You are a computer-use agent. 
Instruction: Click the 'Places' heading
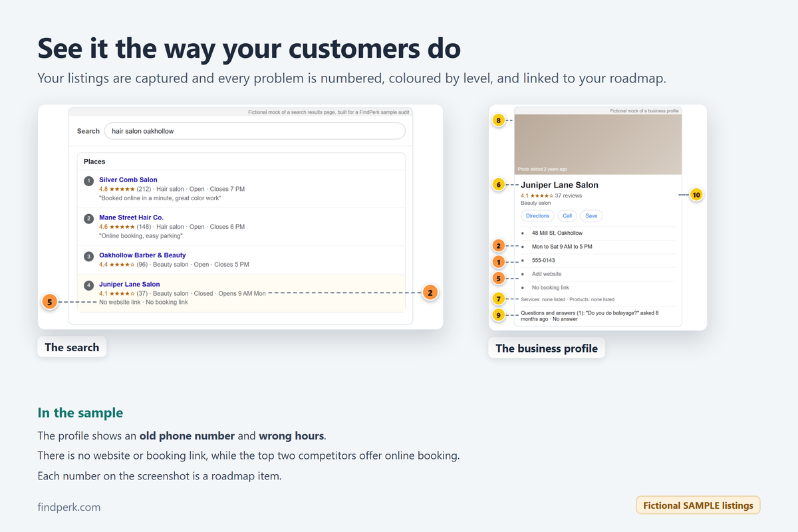(x=94, y=162)
